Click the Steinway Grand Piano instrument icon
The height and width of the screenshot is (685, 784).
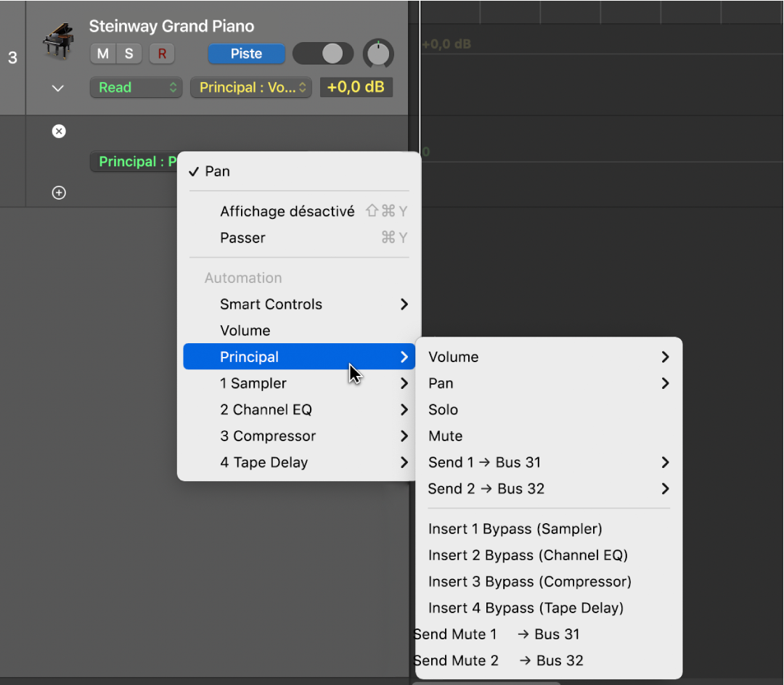[x=58, y=41]
